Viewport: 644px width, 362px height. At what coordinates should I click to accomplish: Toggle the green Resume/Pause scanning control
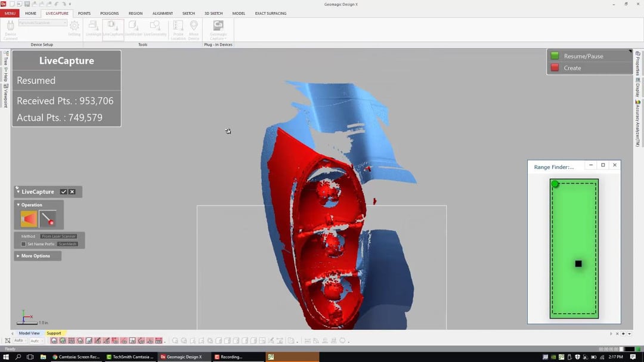click(x=555, y=56)
